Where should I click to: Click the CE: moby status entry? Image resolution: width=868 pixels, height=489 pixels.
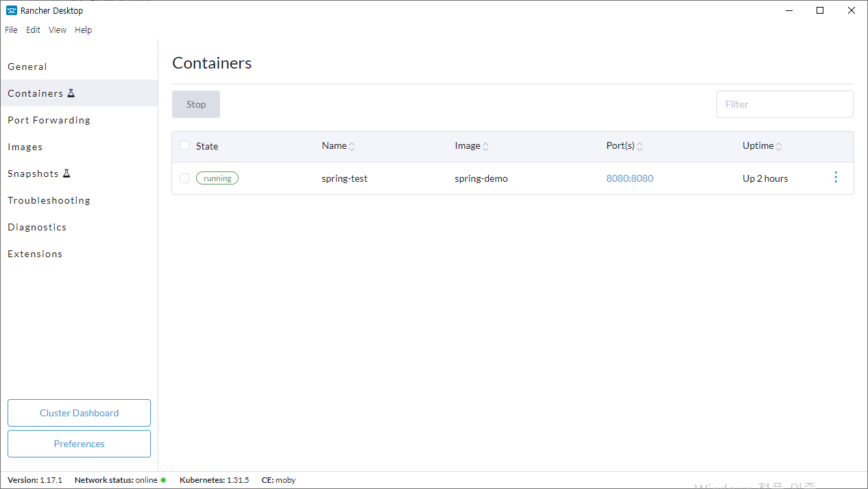[278, 480]
